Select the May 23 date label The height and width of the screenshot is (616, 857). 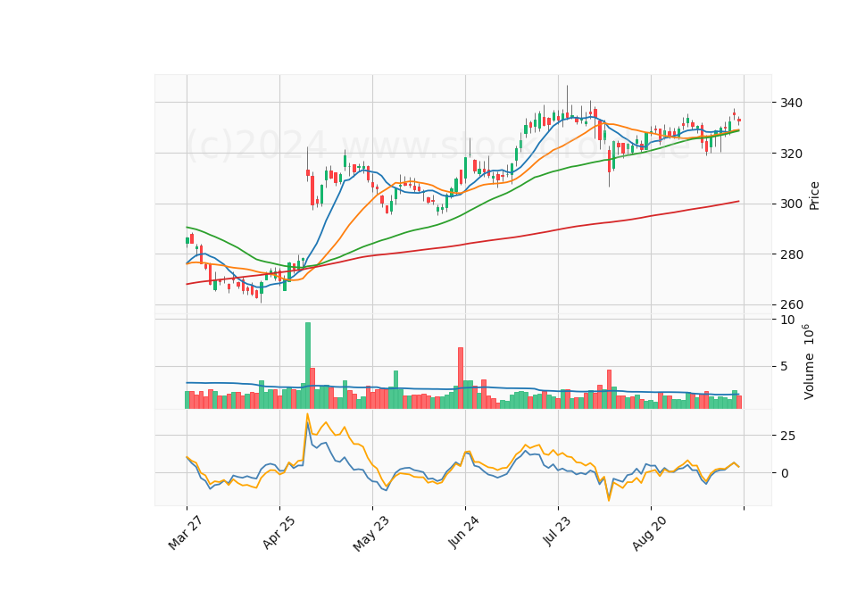[x=371, y=534]
